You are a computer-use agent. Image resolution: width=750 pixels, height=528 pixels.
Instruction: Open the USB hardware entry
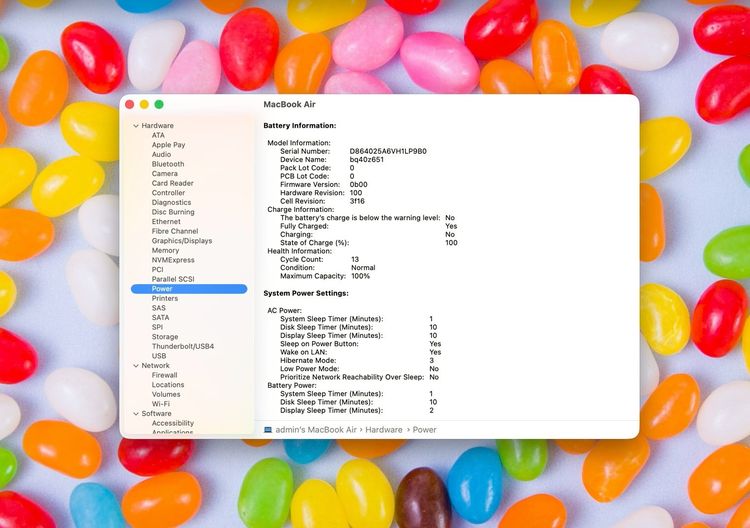[x=159, y=356]
